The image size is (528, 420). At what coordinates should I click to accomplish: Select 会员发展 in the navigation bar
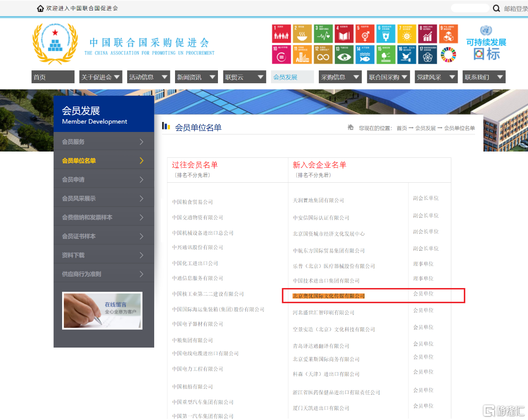pos(292,77)
